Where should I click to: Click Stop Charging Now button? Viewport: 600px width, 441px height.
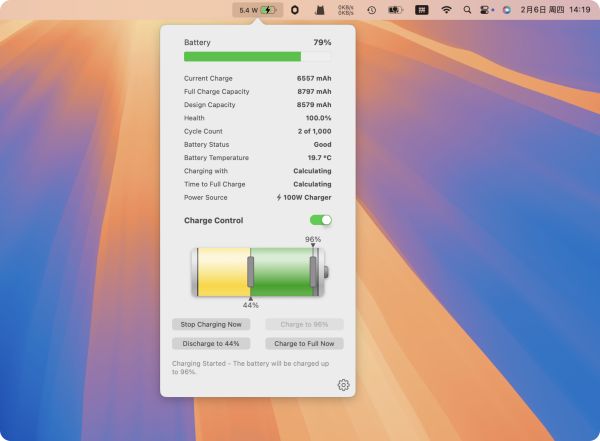click(x=210, y=324)
